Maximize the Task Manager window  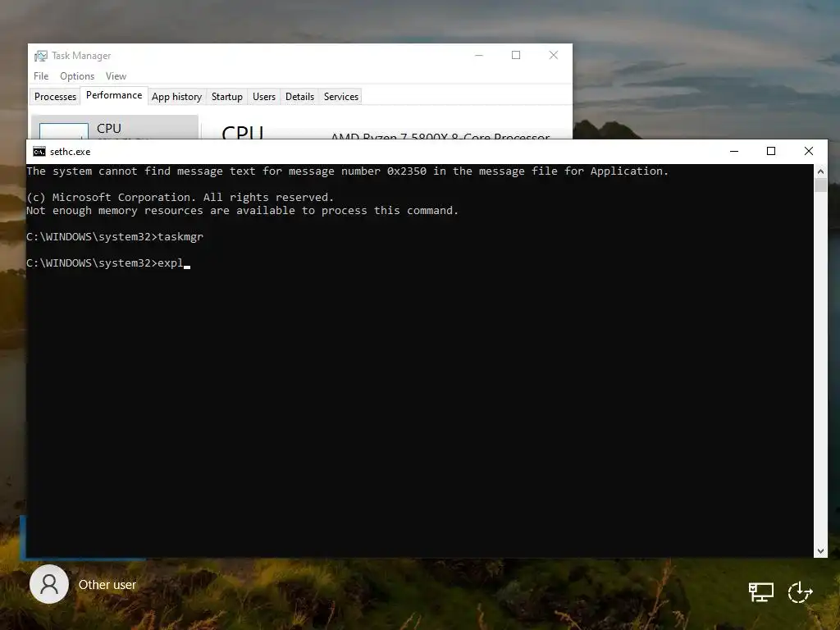pos(516,55)
